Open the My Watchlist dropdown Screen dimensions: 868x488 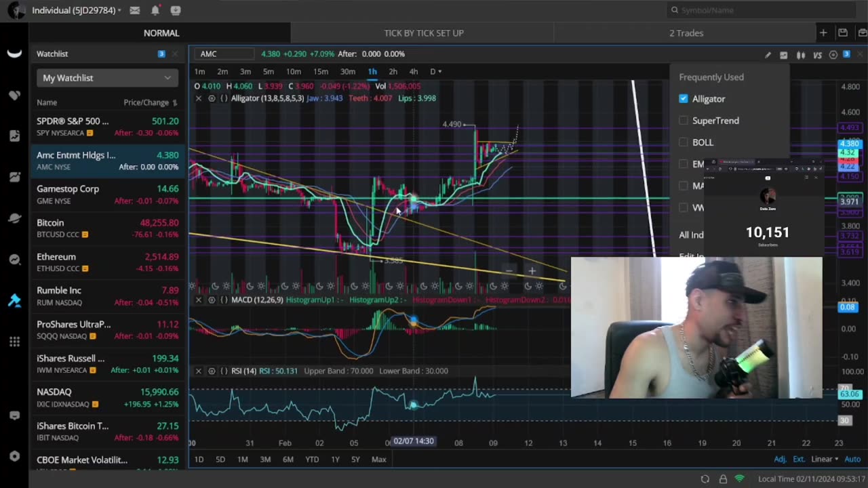tap(107, 78)
